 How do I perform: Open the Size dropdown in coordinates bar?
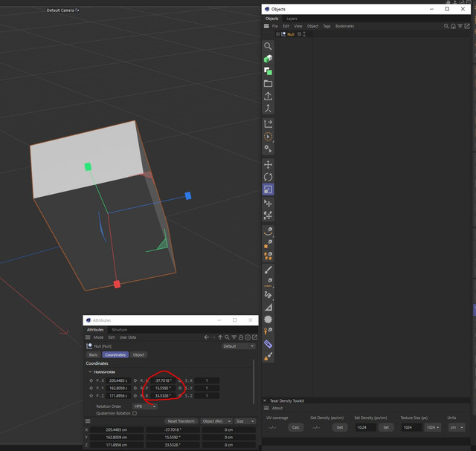pos(245,421)
